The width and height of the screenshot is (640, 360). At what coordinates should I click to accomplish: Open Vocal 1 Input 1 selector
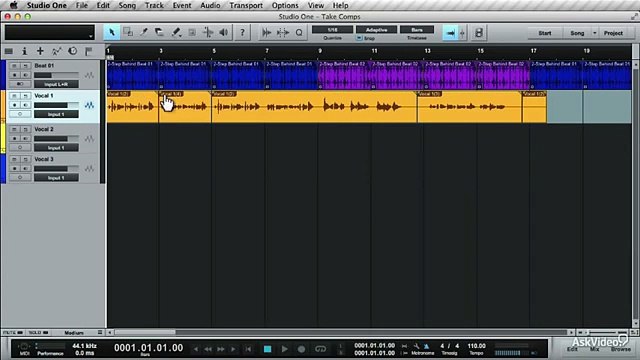(x=56, y=115)
